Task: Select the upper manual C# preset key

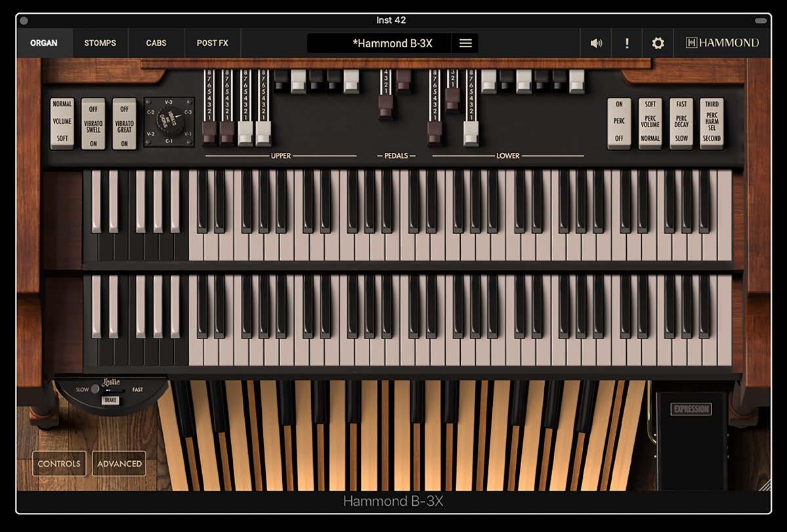Action: click(96, 201)
